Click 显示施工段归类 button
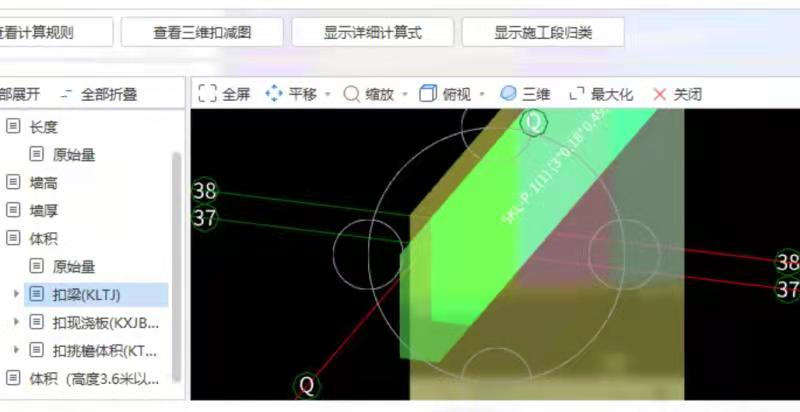This screenshot has width=800, height=412. point(543,32)
